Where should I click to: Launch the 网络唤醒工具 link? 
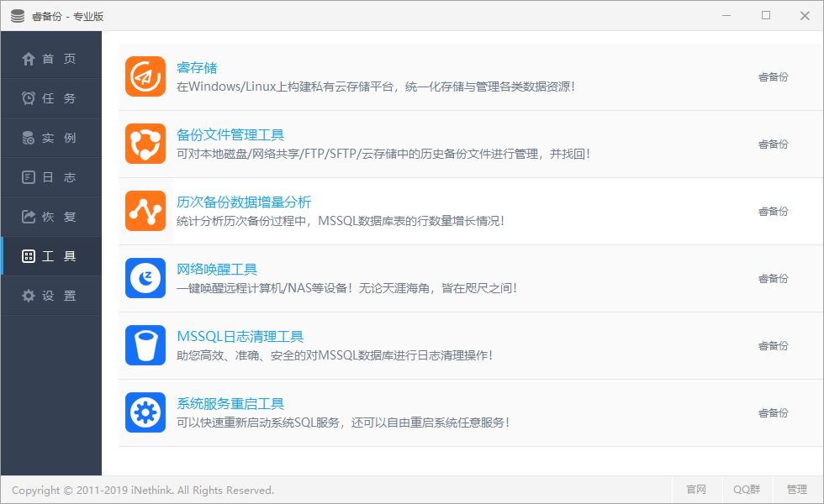tap(217, 270)
